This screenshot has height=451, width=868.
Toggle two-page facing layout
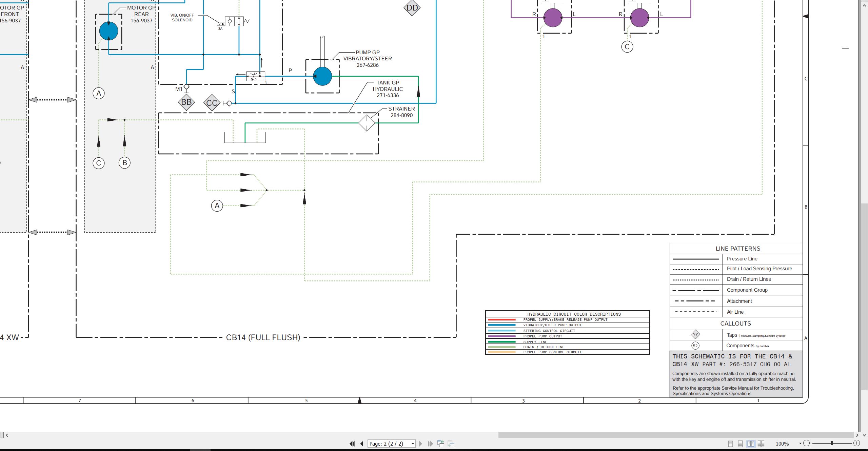pyautogui.click(x=751, y=444)
